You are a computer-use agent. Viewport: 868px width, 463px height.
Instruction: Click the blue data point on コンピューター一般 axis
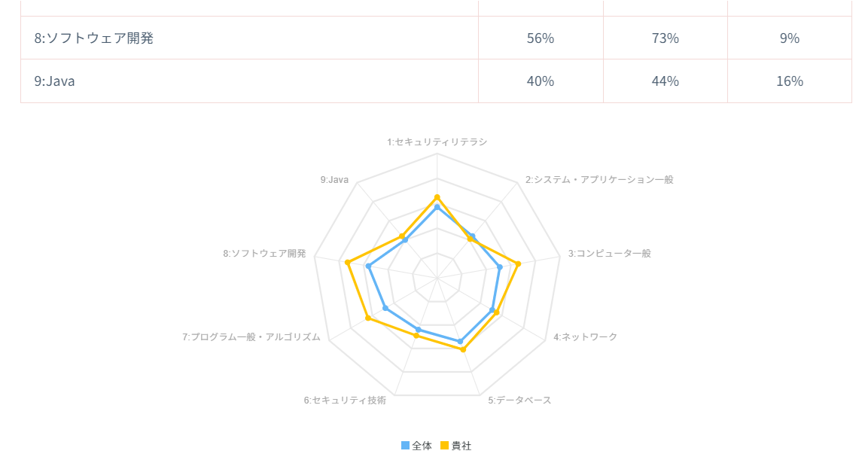500,267
